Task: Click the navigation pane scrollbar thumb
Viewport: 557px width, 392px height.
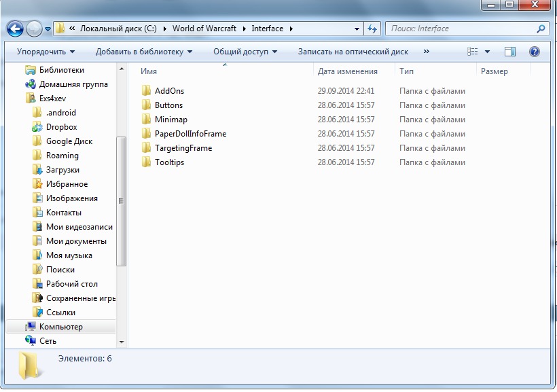Action: (x=122, y=201)
